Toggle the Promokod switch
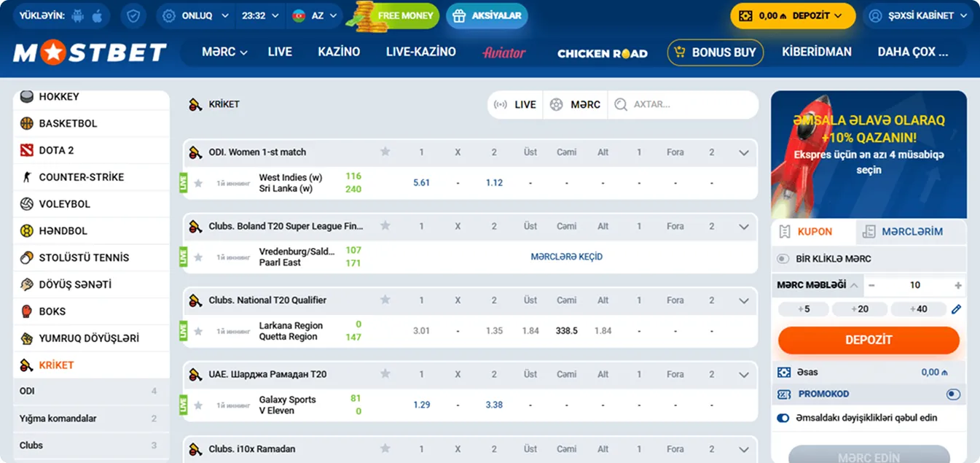This screenshot has width=980, height=463. [952, 394]
